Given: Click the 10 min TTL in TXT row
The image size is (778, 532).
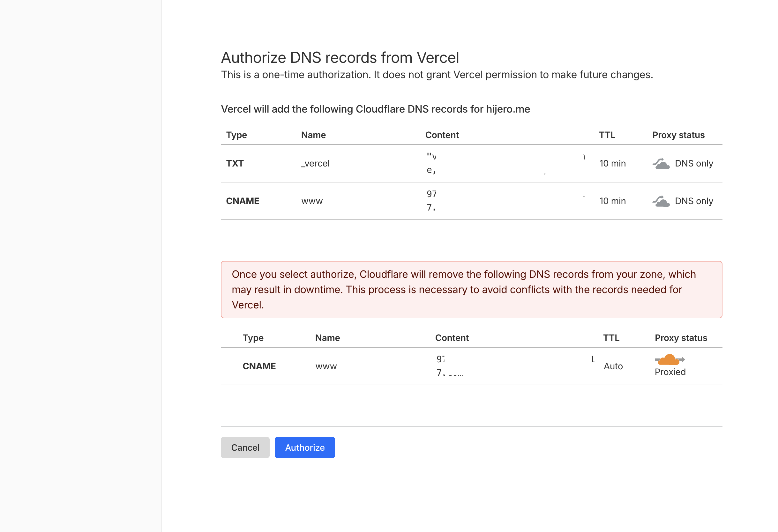Looking at the screenshot, I should click(612, 163).
